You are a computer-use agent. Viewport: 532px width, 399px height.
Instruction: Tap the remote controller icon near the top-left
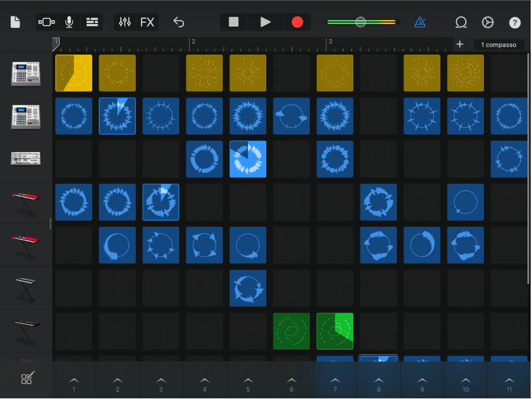(x=45, y=21)
